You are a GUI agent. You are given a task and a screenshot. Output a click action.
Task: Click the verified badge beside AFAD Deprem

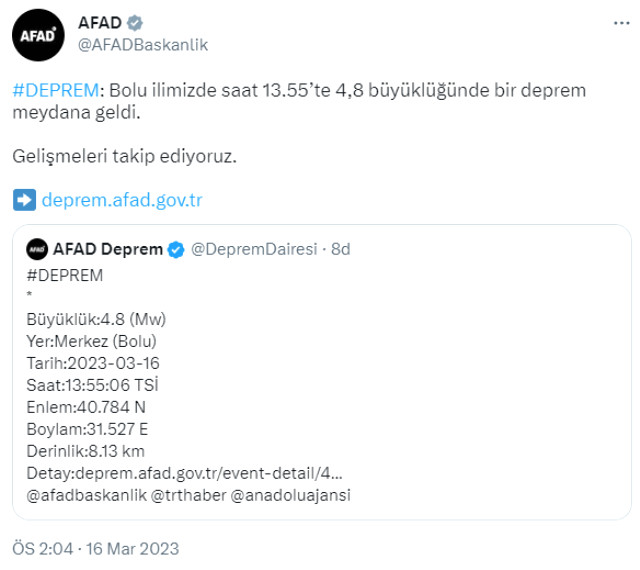(x=176, y=249)
